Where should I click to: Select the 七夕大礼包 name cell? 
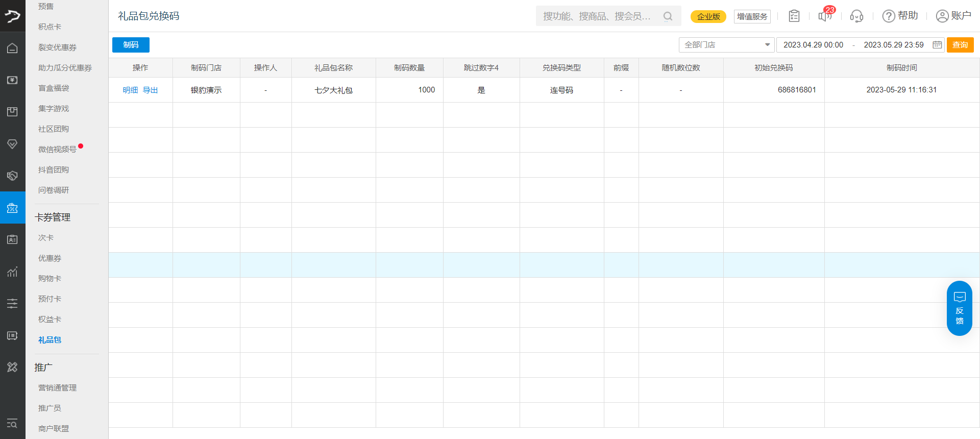[333, 90]
